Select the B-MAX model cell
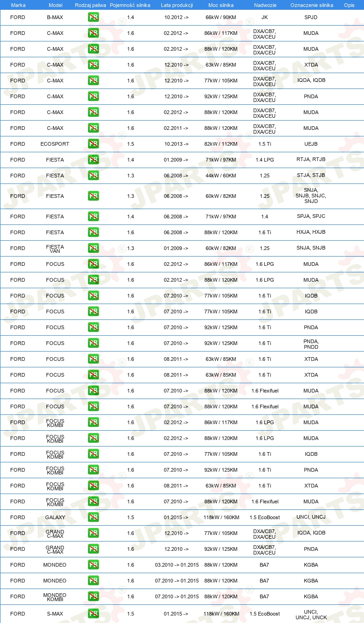Image resolution: width=364 pixels, height=623 pixels. pyautogui.click(x=55, y=17)
